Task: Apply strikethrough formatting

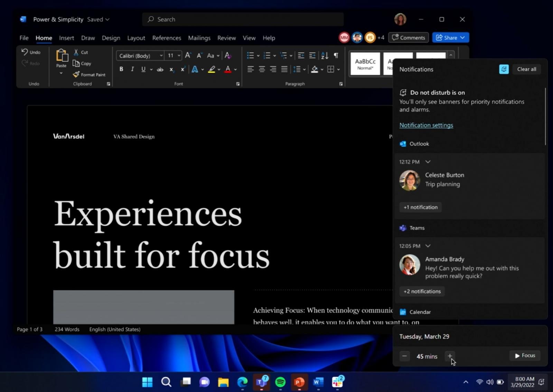Action: [160, 69]
